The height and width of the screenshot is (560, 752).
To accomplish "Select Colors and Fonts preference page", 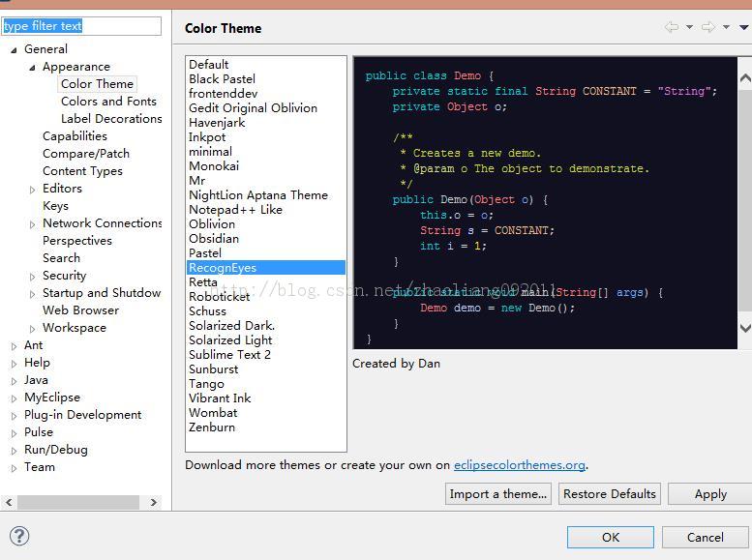I will [108, 102].
